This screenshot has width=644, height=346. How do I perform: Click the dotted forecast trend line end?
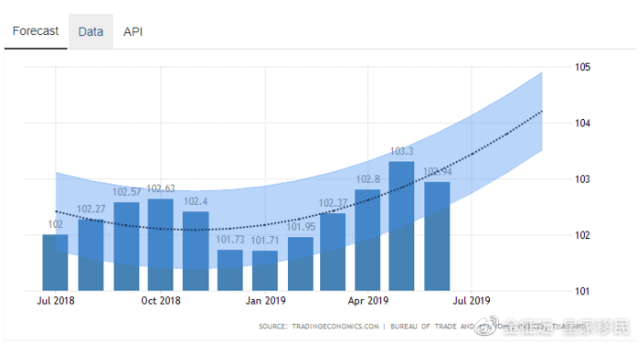pos(542,112)
